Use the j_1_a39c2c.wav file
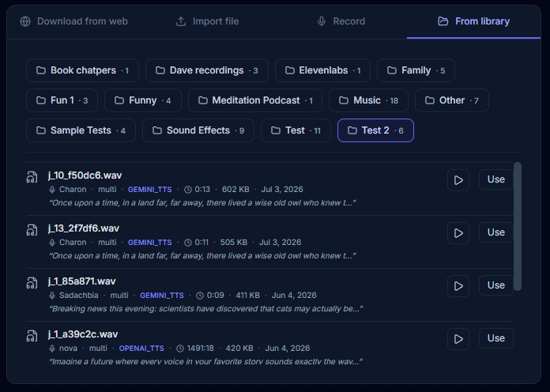Viewport: 550px width, 392px height. pos(496,339)
